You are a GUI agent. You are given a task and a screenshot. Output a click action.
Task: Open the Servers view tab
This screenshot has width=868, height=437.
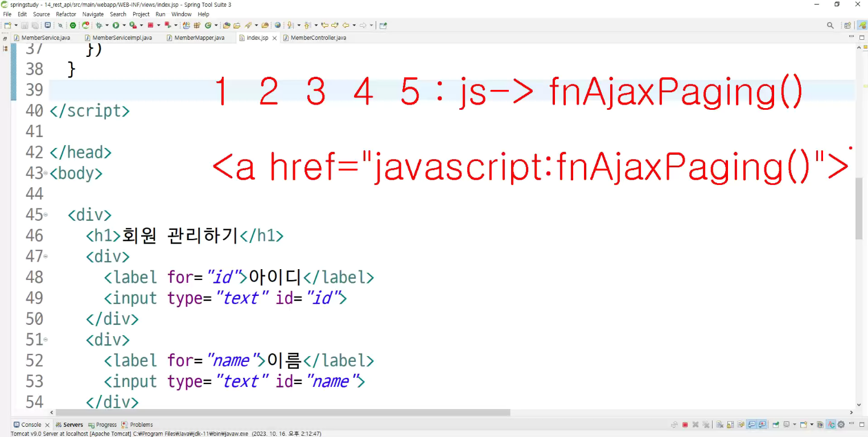tap(69, 425)
